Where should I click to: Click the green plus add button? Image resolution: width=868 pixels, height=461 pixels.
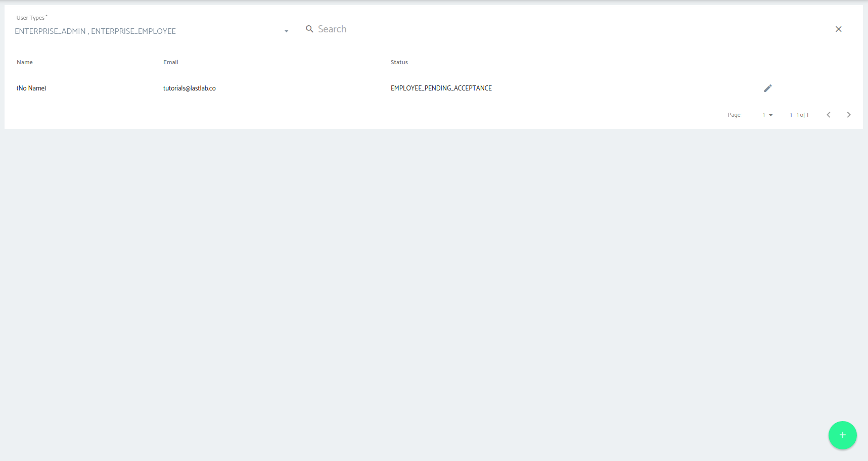click(x=842, y=435)
